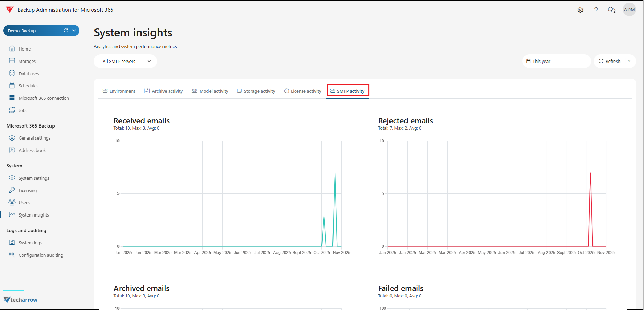644x310 pixels.
Task: Click the settings gear icon in header
Action: [x=580, y=10]
